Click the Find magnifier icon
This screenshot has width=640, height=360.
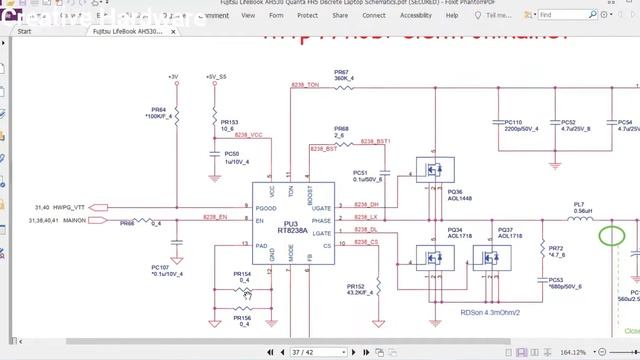592,15
